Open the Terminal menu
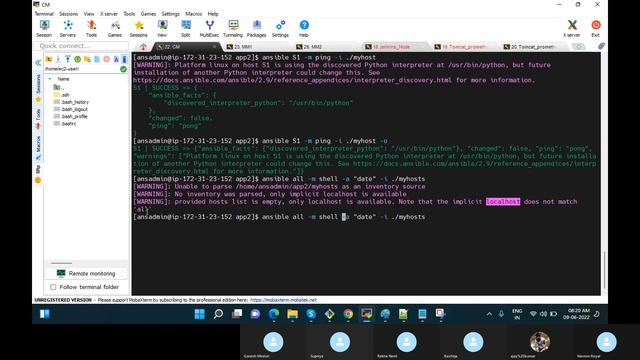Image resolution: width=640 pixels, height=360 pixels. pos(44,14)
